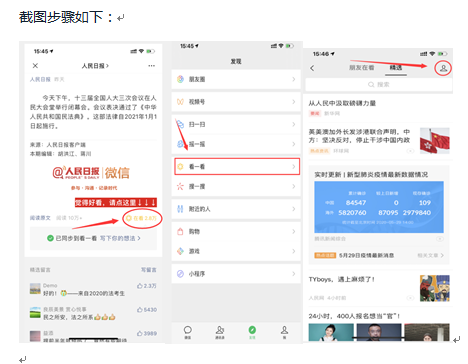Click the 附近的人 icon
The image size is (468, 364).
(x=180, y=209)
